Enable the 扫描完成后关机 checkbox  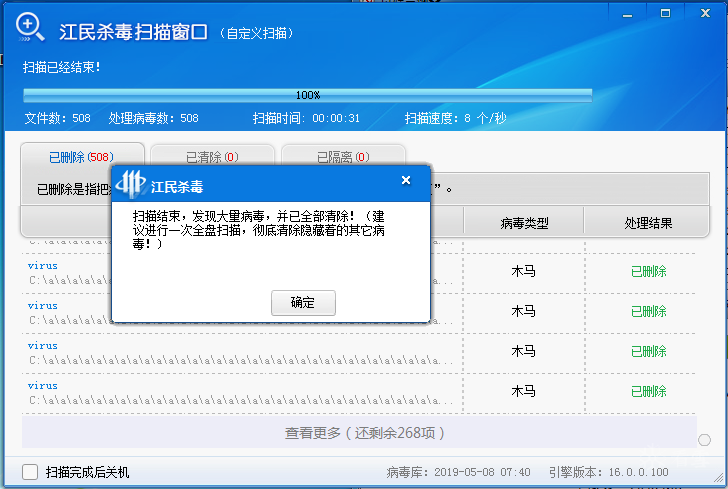30,472
